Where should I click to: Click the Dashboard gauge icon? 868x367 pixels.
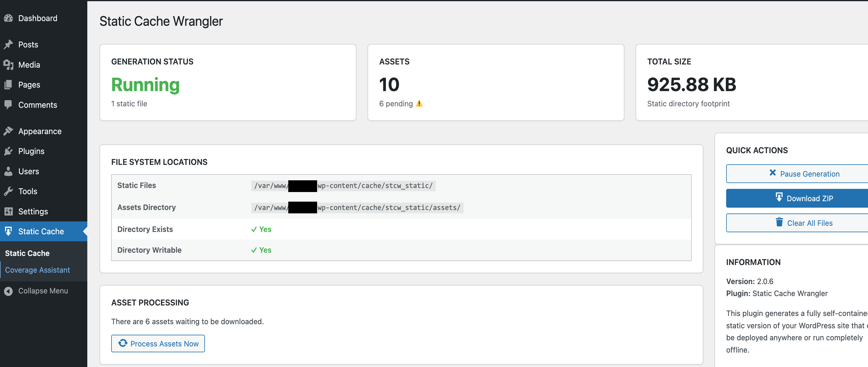(9, 18)
